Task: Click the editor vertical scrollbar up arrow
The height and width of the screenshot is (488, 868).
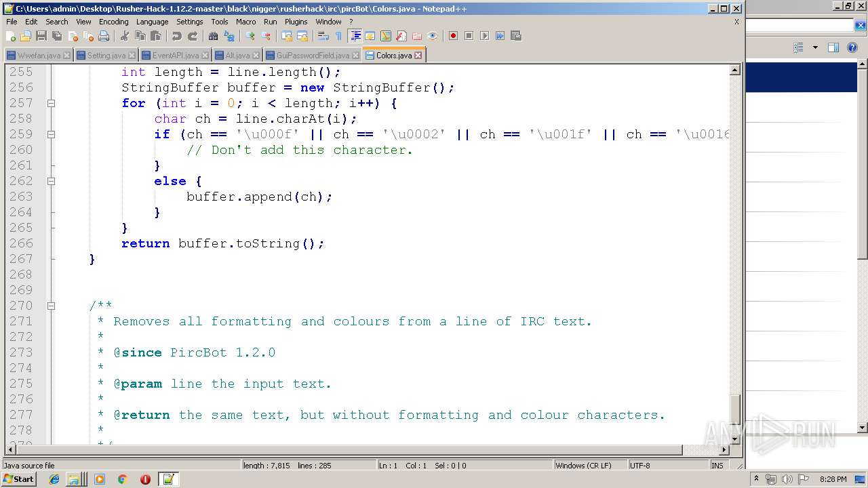Action: (x=735, y=70)
